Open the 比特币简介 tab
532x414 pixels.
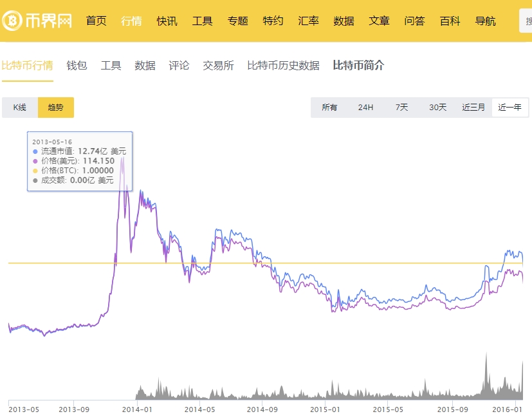[x=358, y=65]
